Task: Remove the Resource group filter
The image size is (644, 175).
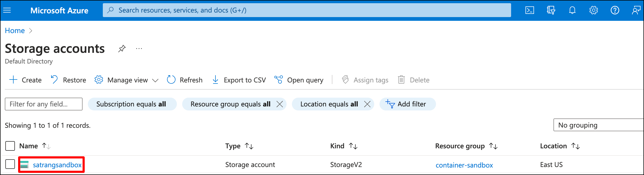Action: (280, 104)
